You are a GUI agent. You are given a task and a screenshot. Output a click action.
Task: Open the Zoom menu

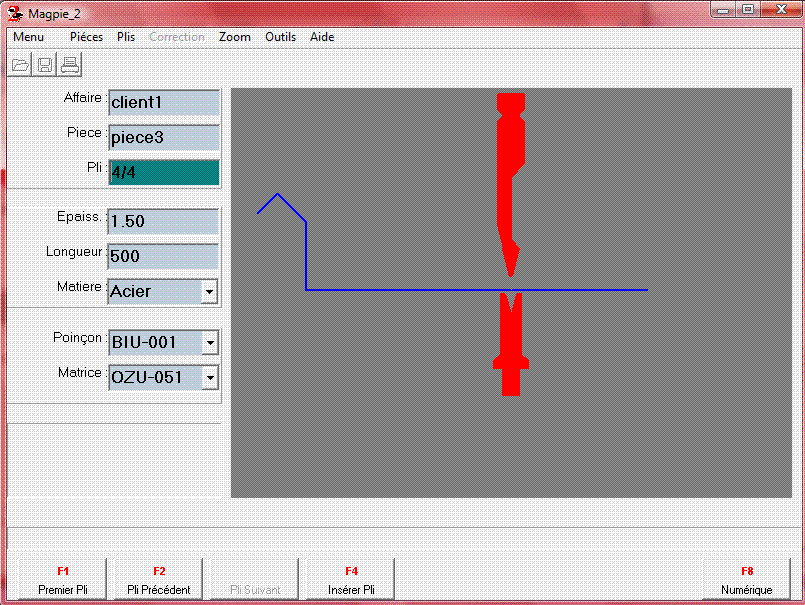point(235,37)
